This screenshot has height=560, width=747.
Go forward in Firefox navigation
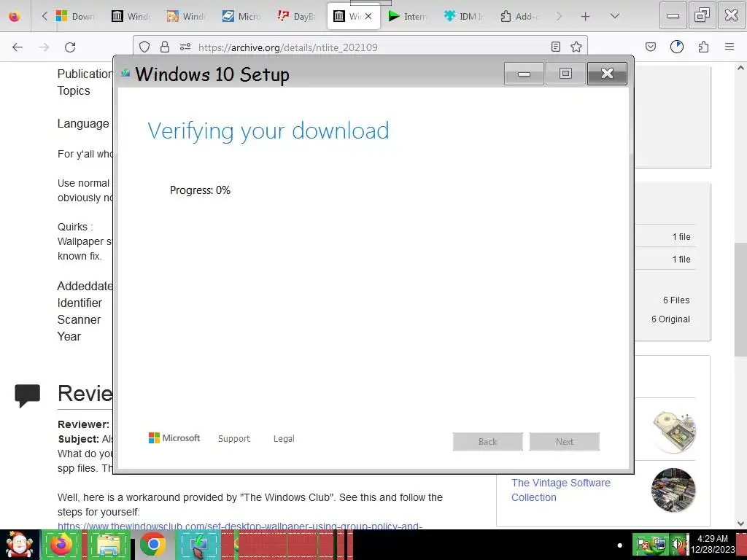coord(44,47)
